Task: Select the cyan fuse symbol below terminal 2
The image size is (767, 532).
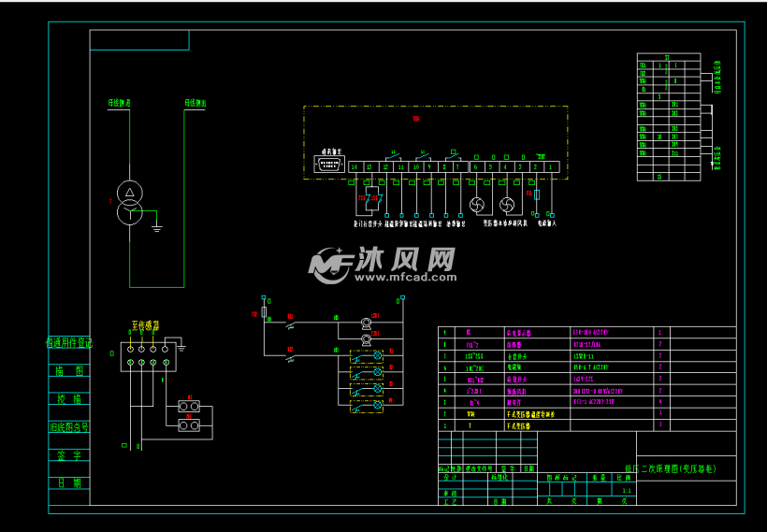Action: [x=537, y=194]
